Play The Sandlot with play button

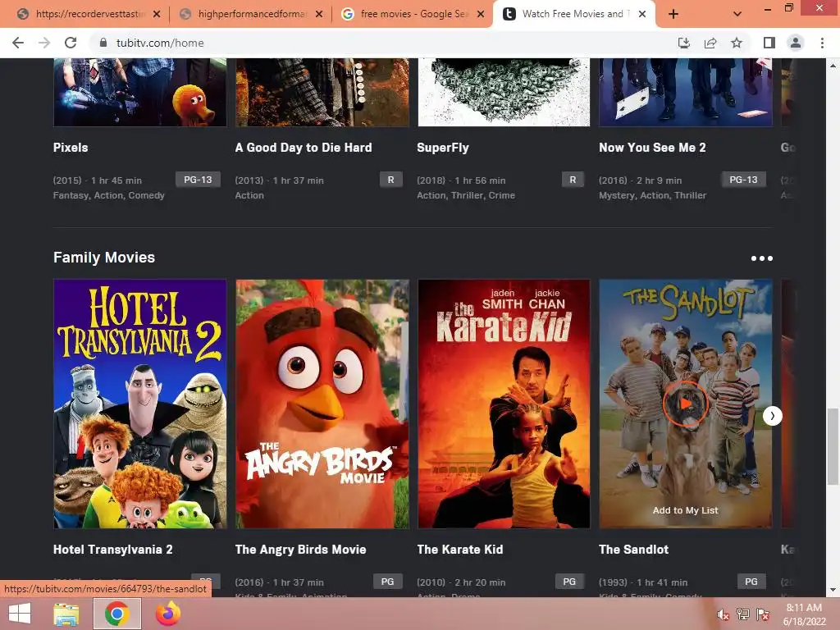click(x=686, y=404)
